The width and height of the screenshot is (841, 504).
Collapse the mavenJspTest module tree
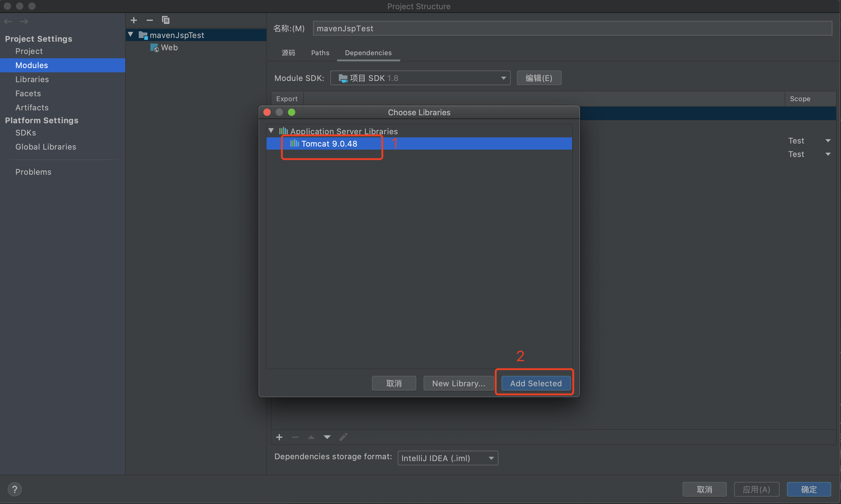[130, 35]
